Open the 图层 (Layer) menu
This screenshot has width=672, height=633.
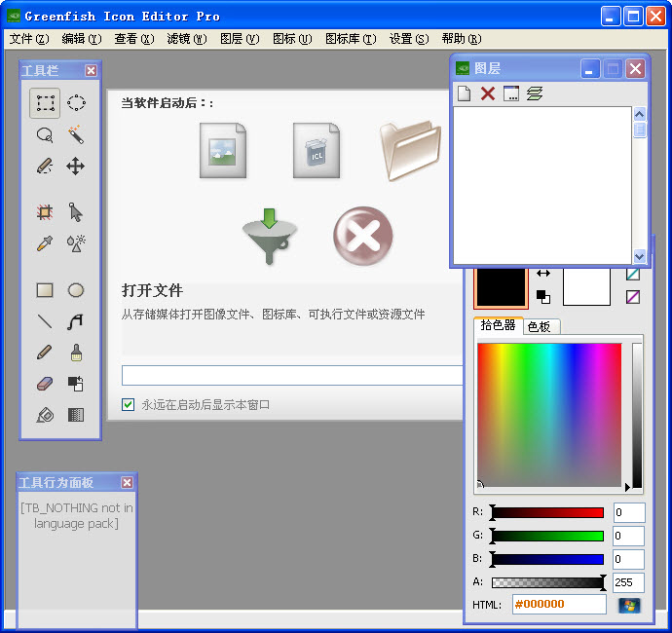pos(240,39)
